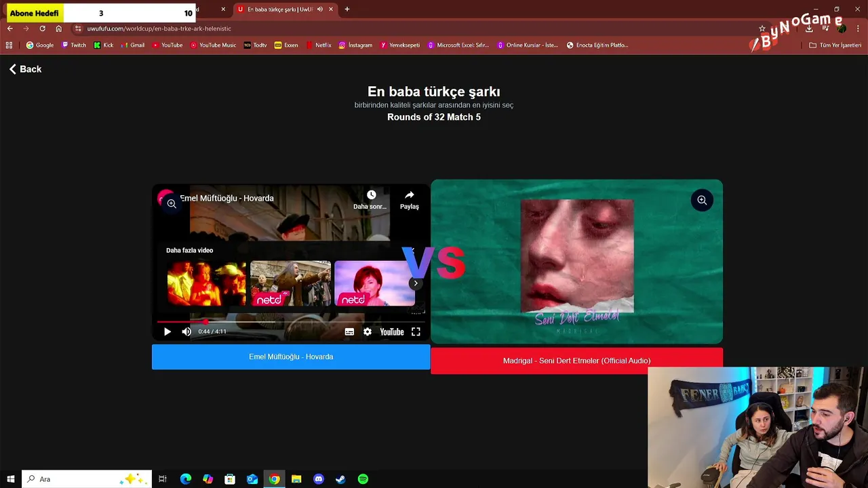Show next suggested videos arrow

pos(415,283)
